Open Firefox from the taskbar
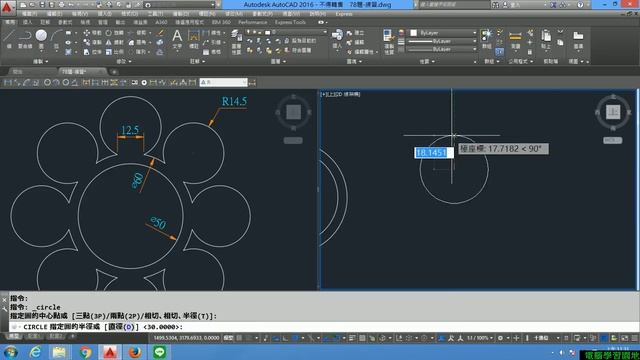This screenshot has height=360, width=640. [x=135, y=352]
